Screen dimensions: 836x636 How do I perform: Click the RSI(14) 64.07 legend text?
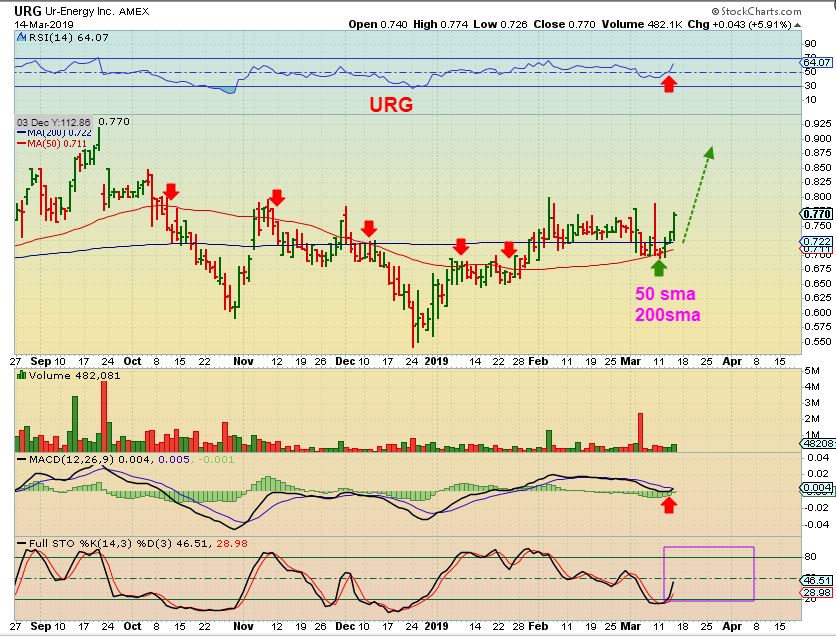(x=68, y=38)
